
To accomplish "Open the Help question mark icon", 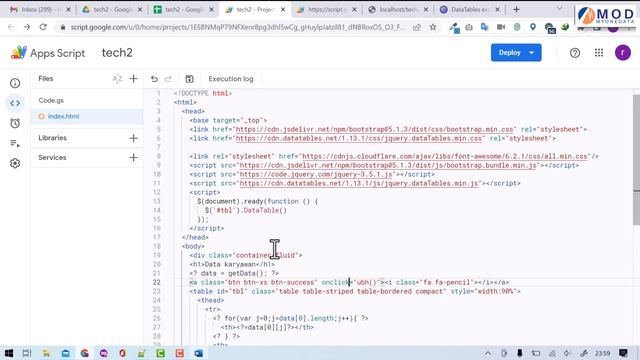I will coord(575,53).
